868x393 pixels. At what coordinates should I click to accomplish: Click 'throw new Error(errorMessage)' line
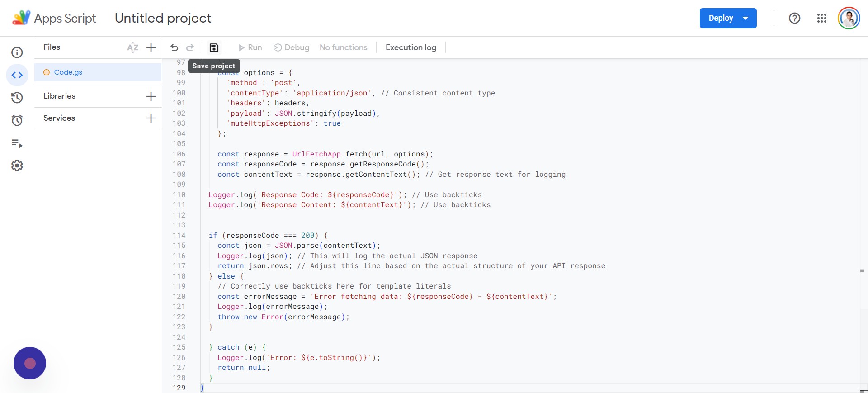283,317
